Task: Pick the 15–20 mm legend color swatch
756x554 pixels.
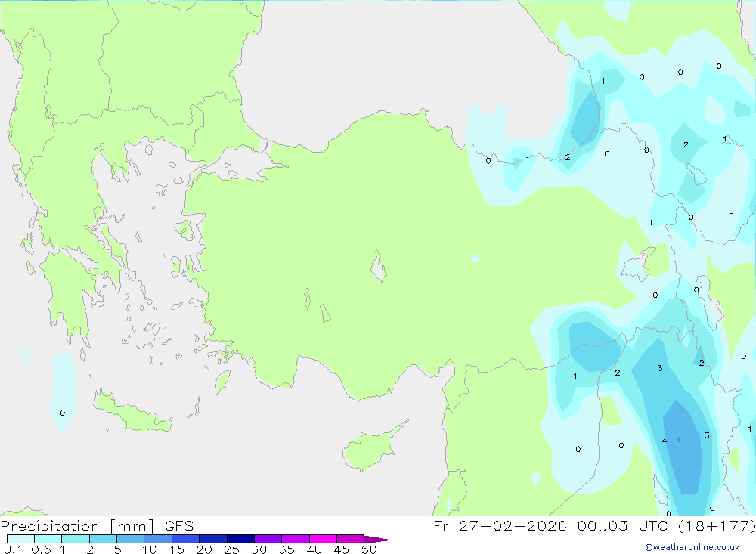Action: [186, 539]
